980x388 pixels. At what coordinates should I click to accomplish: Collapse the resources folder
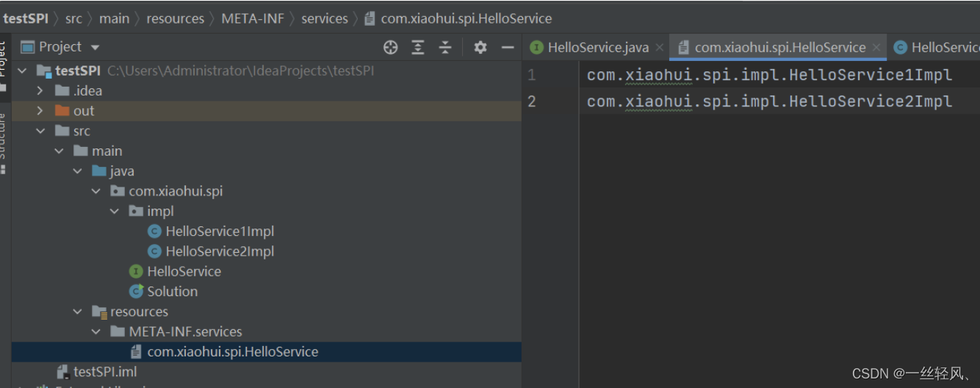tap(77, 312)
